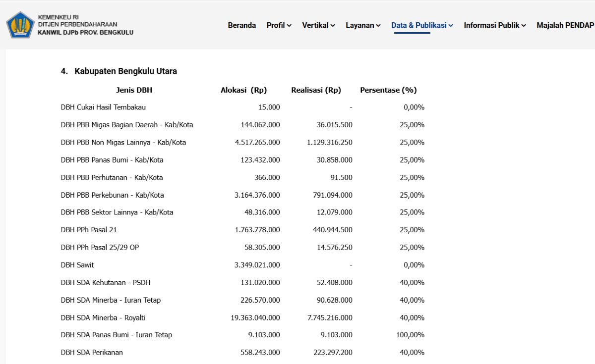Go to Beranda page
Viewport: 595px width, 364px height.
click(242, 25)
